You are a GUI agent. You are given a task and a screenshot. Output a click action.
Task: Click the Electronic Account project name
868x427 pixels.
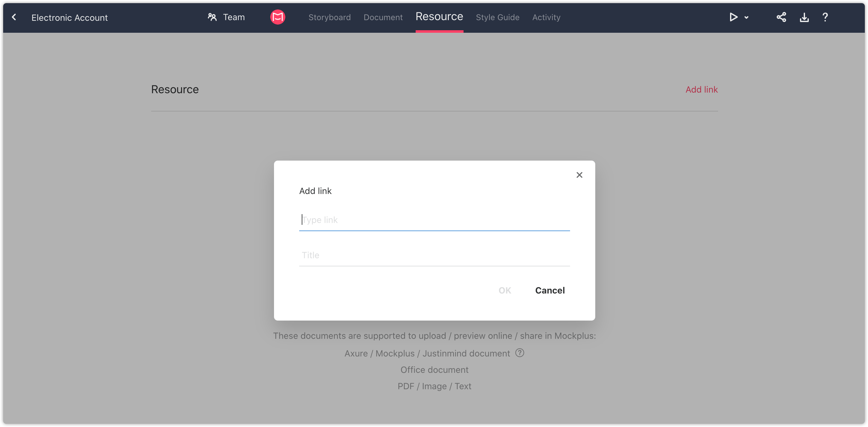pyautogui.click(x=69, y=18)
